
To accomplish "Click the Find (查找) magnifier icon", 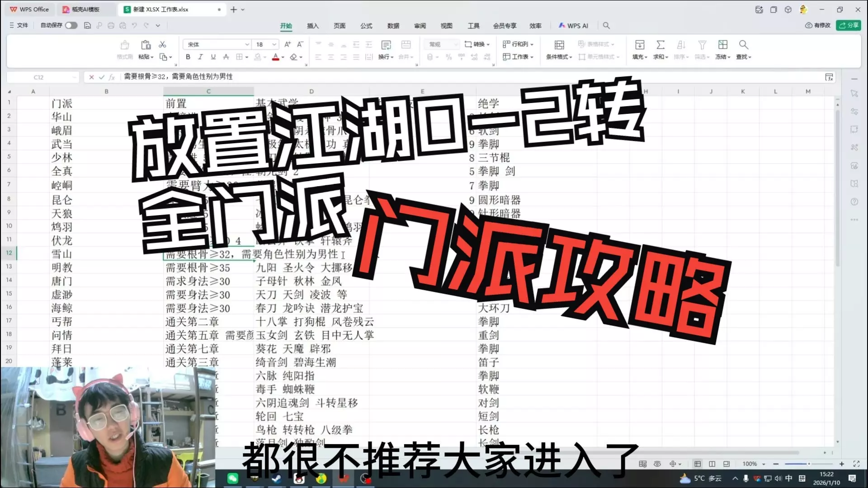I will coord(743,45).
